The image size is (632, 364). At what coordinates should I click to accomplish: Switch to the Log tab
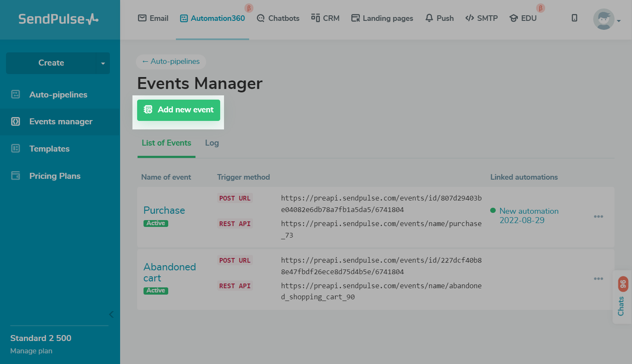[x=212, y=143]
